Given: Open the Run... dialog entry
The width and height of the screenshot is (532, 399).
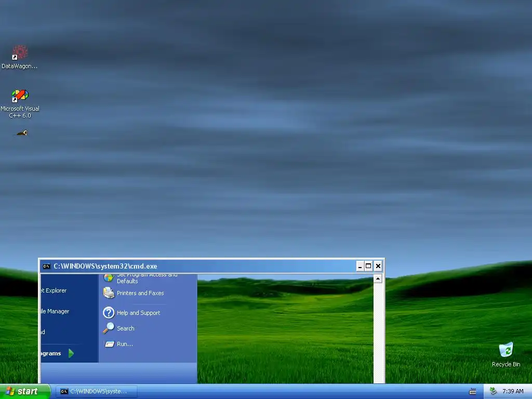Looking at the screenshot, I should coord(118,344).
